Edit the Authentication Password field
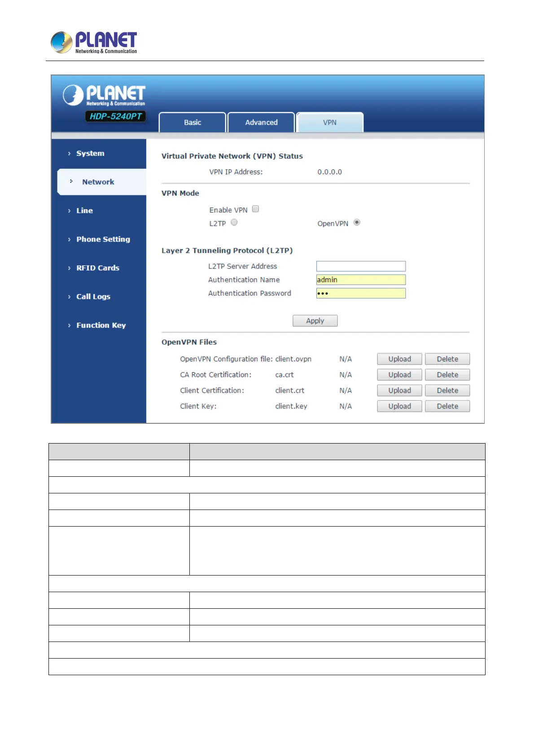 361,293
